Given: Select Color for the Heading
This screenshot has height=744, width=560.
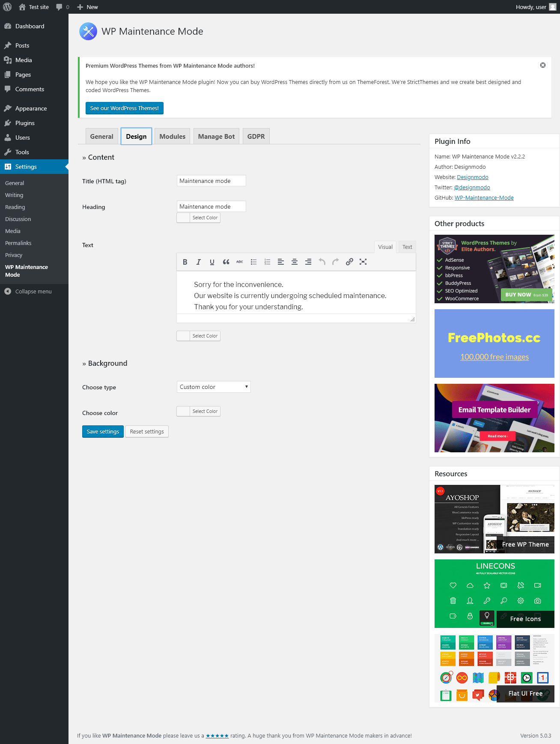Looking at the screenshot, I should (x=199, y=218).
